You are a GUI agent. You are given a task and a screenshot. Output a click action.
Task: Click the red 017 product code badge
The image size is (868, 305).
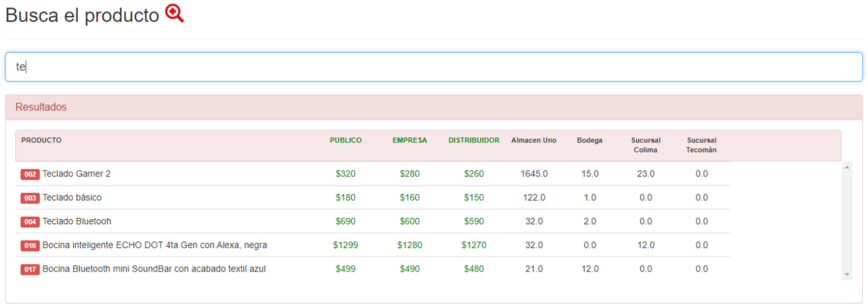click(30, 270)
